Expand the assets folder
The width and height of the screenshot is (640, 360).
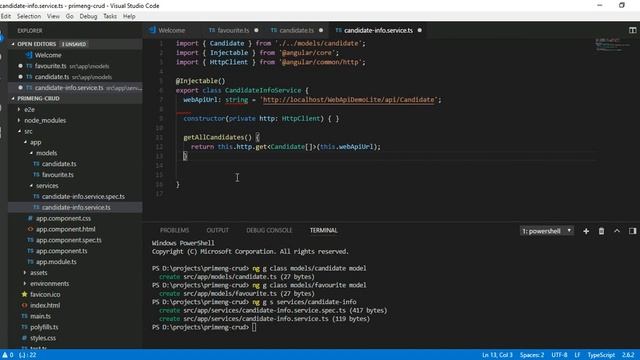(25, 273)
